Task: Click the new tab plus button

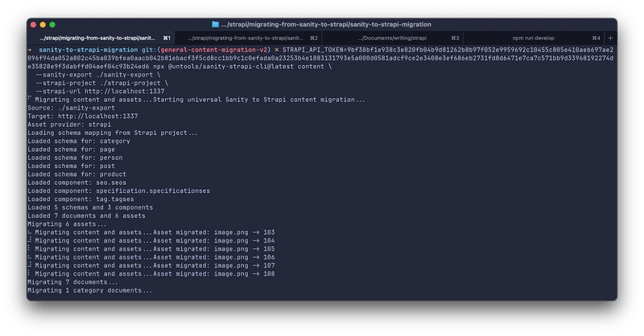Action: tap(609, 38)
